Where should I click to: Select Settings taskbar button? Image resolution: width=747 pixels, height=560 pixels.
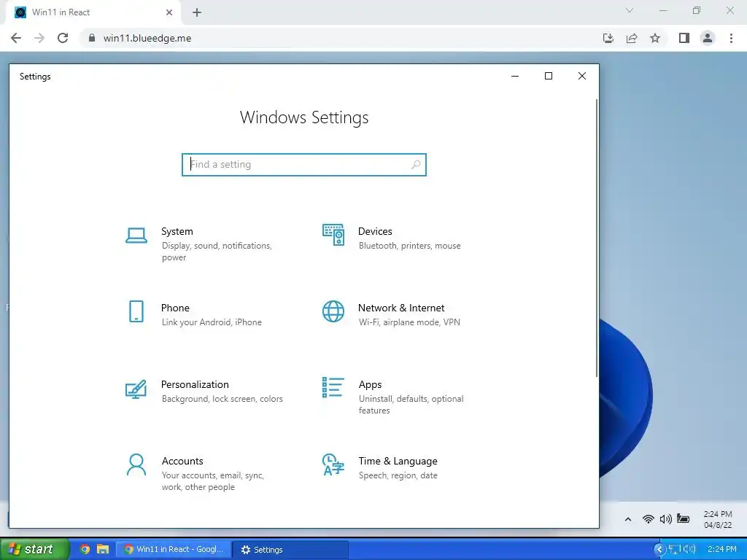(290, 550)
